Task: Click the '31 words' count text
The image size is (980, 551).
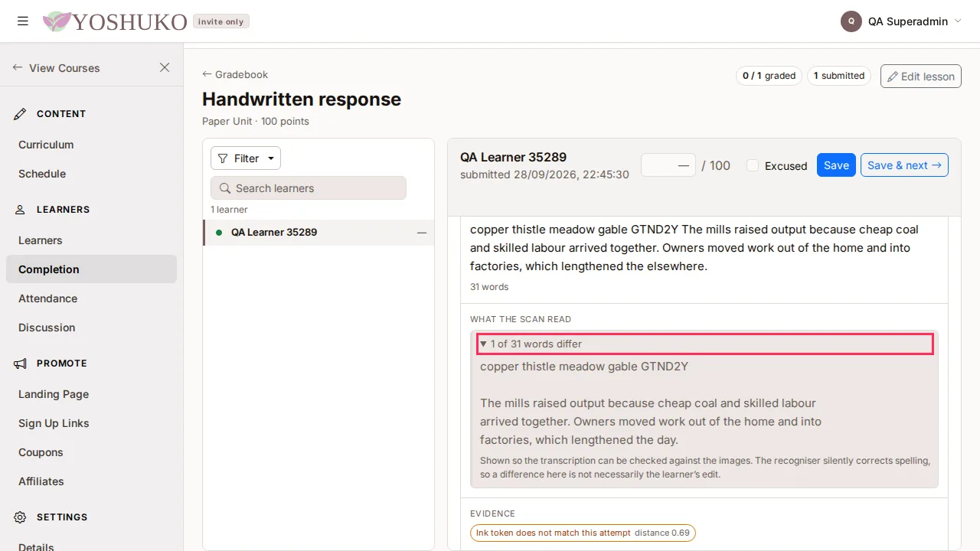Action: tap(489, 287)
